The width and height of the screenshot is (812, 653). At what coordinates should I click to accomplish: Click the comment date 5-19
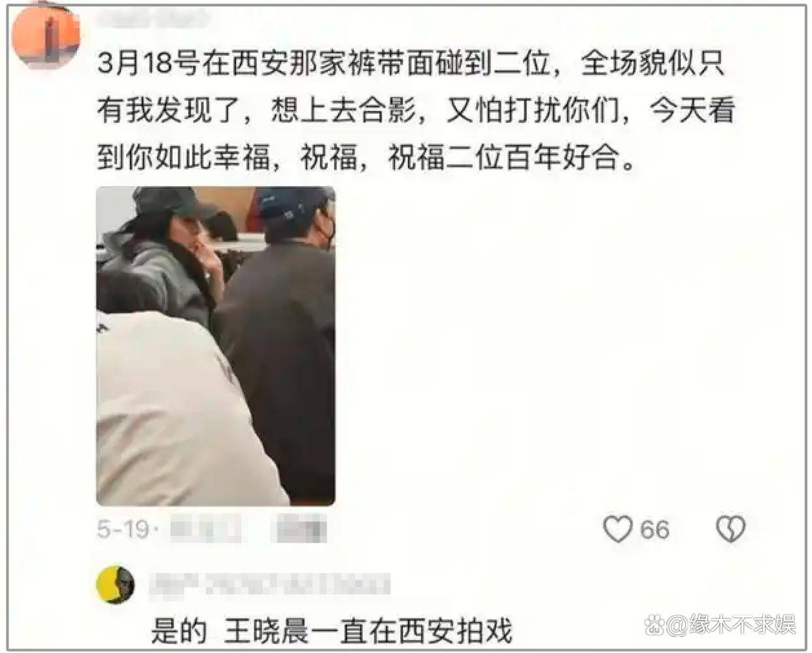tap(123, 529)
